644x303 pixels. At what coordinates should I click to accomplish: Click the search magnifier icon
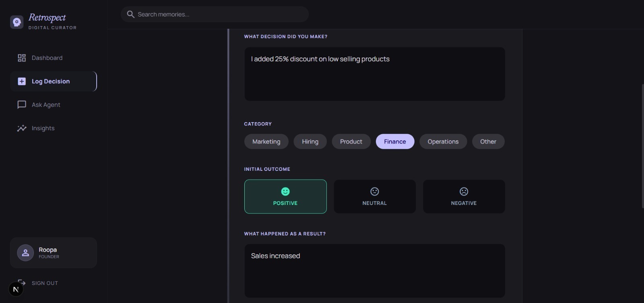point(130,14)
